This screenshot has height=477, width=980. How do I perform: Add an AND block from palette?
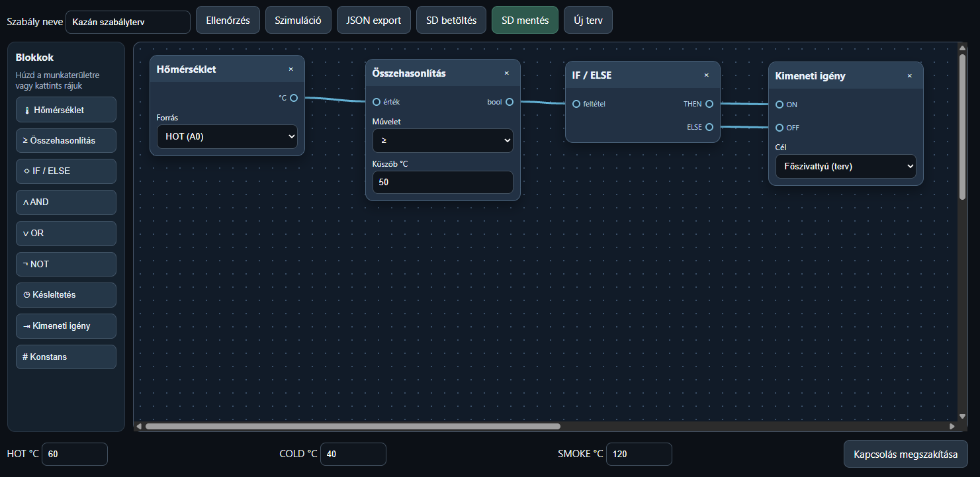[x=66, y=202]
